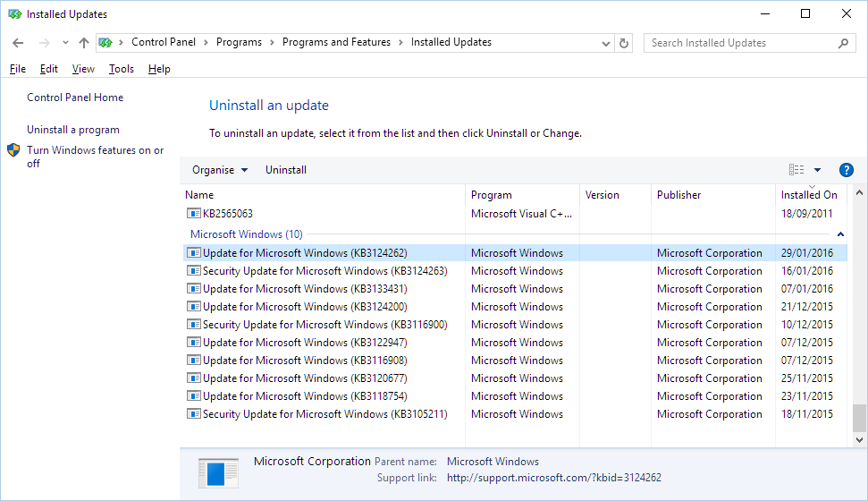868x501 pixels.
Task: Open the Tools menu
Action: tap(122, 69)
